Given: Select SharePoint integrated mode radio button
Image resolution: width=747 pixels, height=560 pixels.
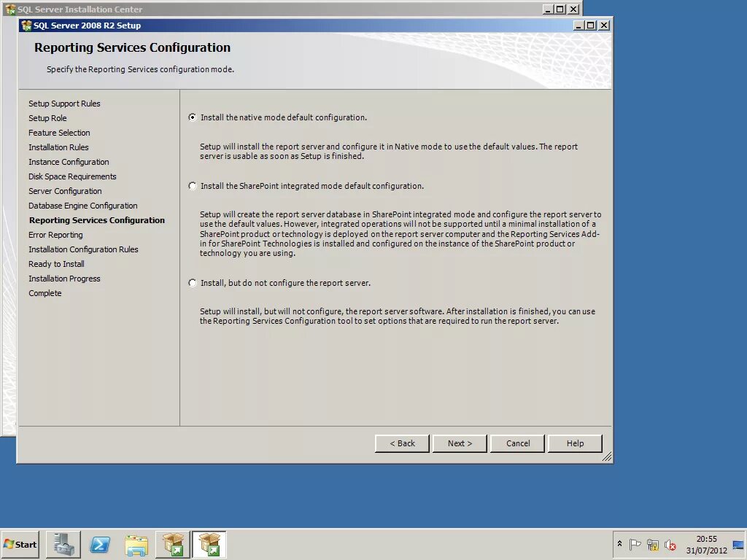Looking at the screenshot, I should click(193, 186).
